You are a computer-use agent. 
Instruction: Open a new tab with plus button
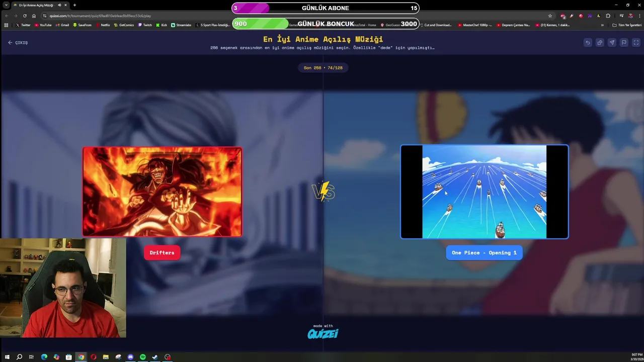[x=74, y=5]
